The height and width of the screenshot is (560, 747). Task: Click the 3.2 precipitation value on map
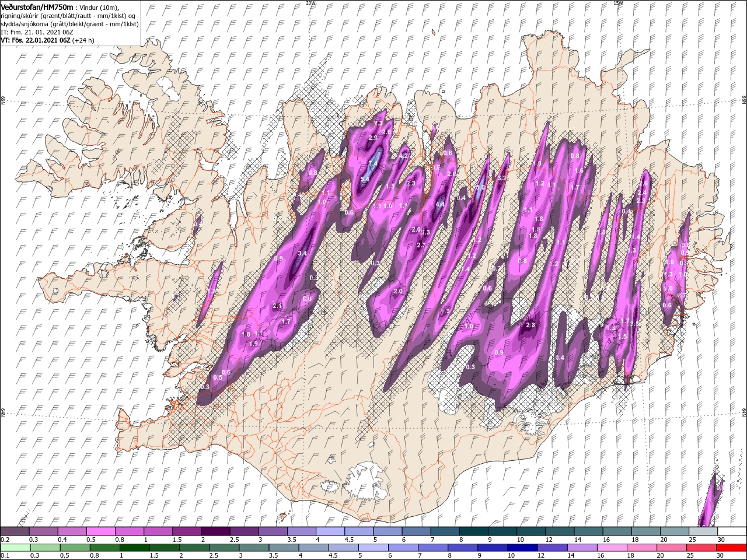501,178
